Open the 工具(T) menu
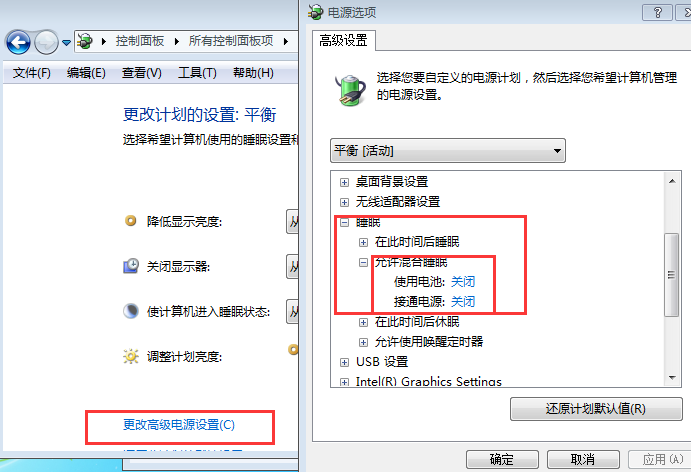Viewport: 691px width, 472px height. (x=197, y=73)
